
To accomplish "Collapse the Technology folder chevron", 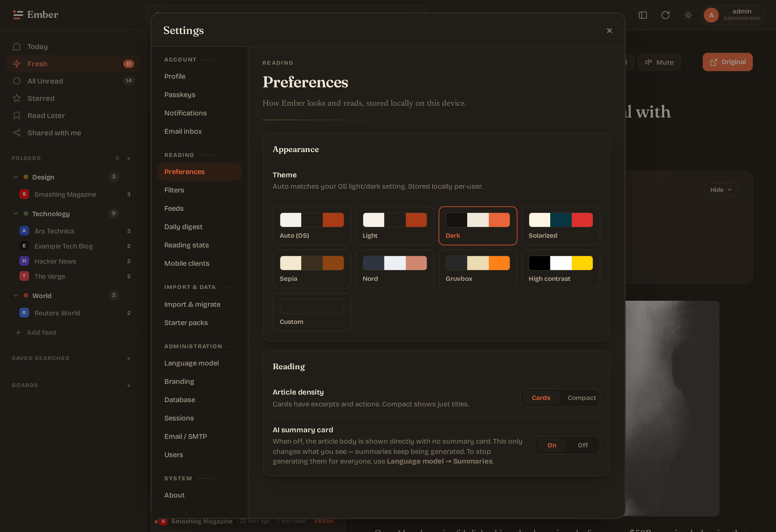I will [15, 214].
